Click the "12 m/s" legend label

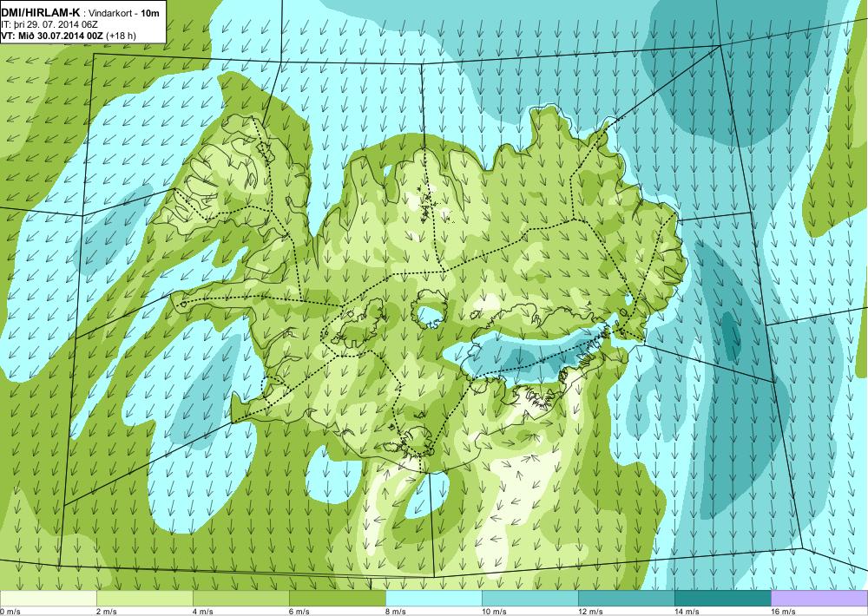[x=590, y=612]
